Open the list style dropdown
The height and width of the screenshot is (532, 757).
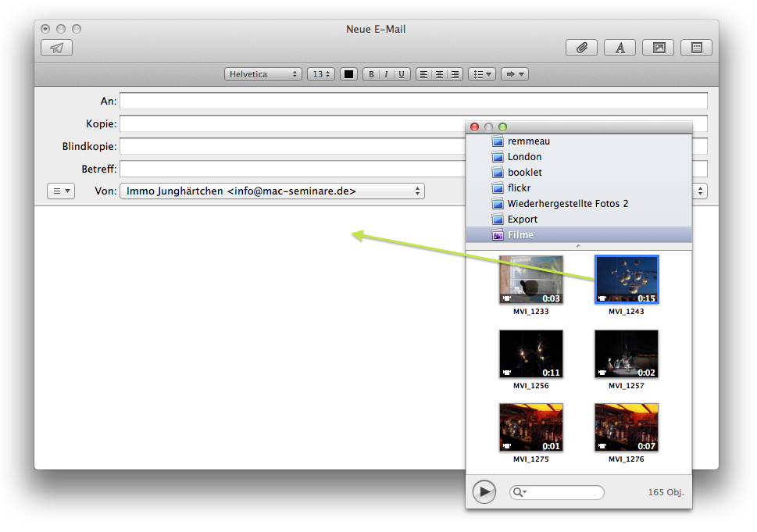pyautogui.click(x=482, y=74)
